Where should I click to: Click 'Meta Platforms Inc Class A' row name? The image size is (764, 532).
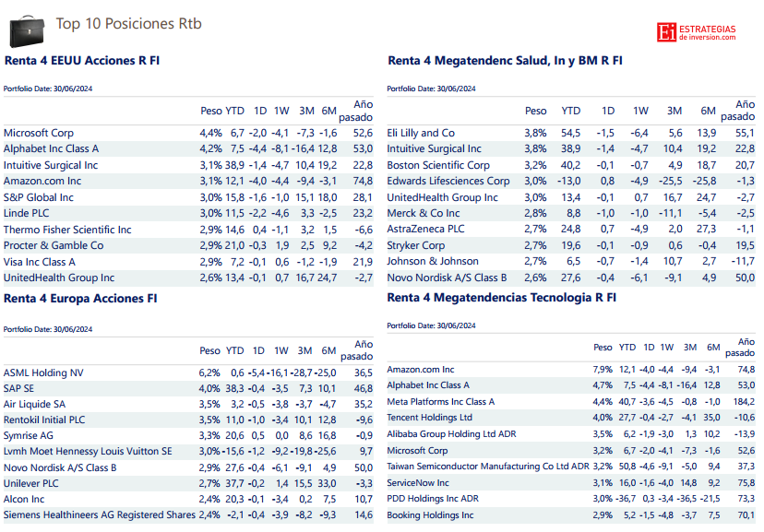pyautogui.click(x=441, y=402)
